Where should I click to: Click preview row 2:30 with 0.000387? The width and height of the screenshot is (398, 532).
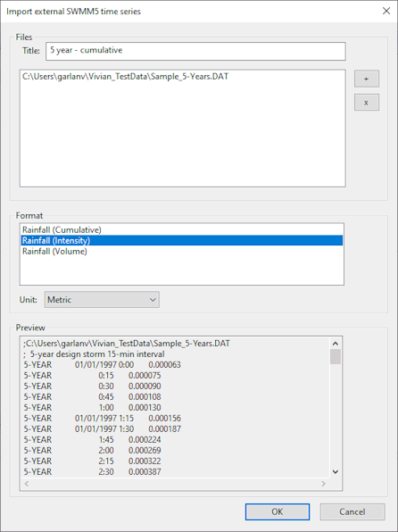click(x=92, y=471)
